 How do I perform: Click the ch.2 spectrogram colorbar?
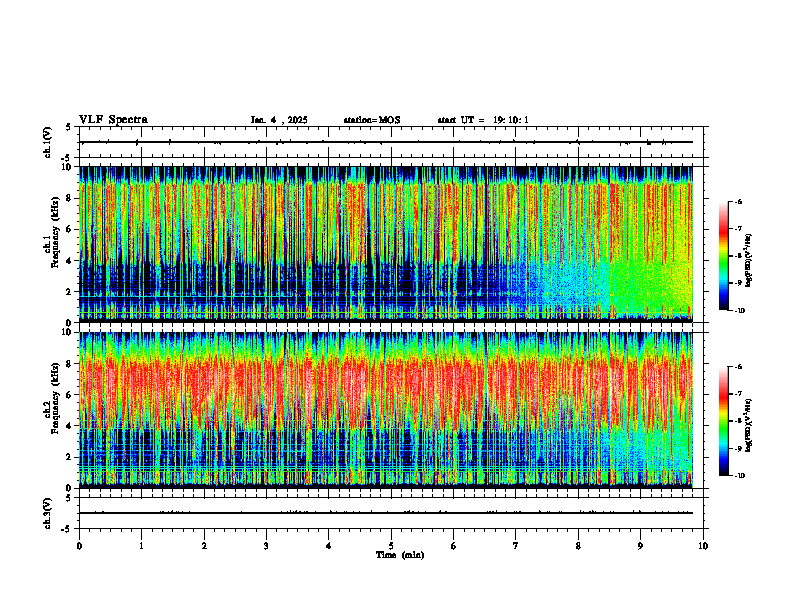click(x=723, y=421)
